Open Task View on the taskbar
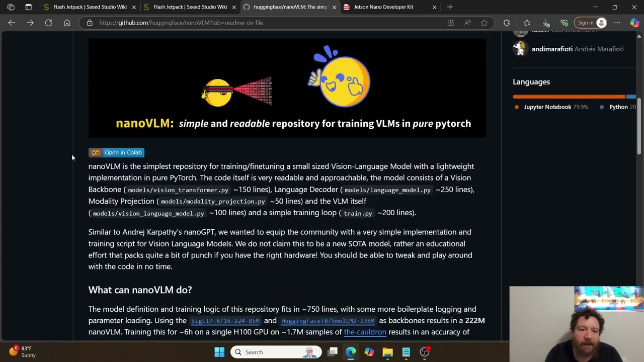 pyautogui.click(x=333, y=352)
